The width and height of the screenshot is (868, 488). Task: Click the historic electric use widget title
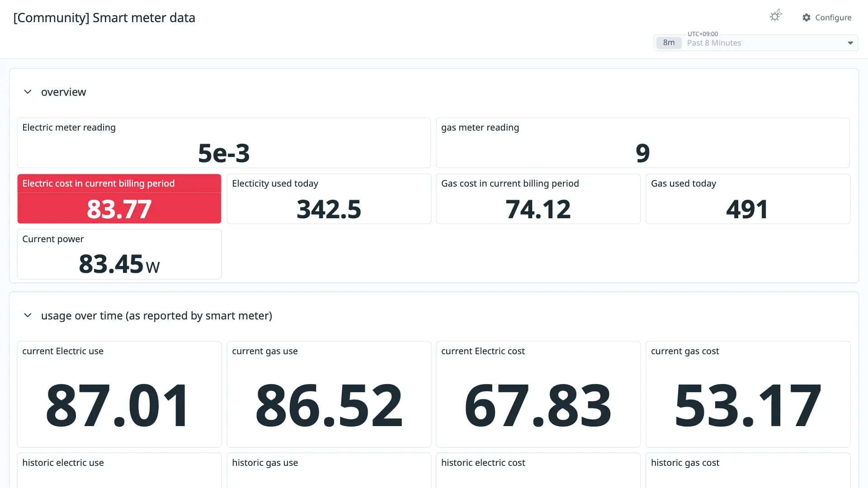(63, 463)
